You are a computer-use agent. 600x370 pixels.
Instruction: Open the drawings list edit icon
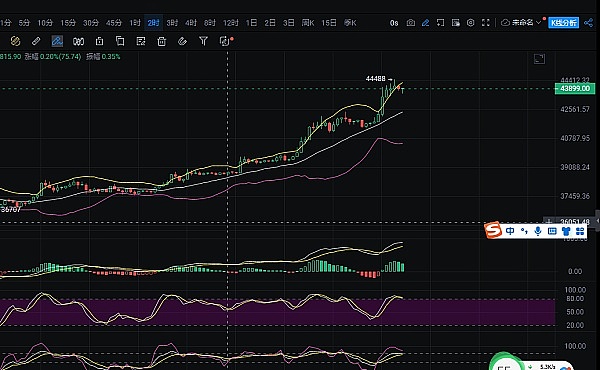[x=141, y=41]
